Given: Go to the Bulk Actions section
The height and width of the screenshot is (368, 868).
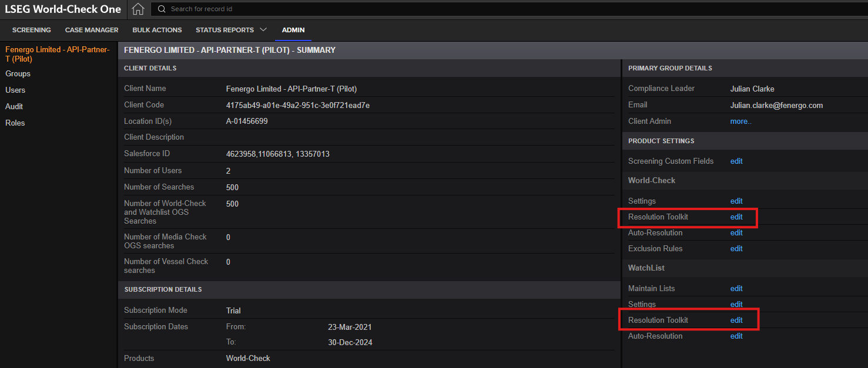Looking at the screenshot, I should click(157, 29).
